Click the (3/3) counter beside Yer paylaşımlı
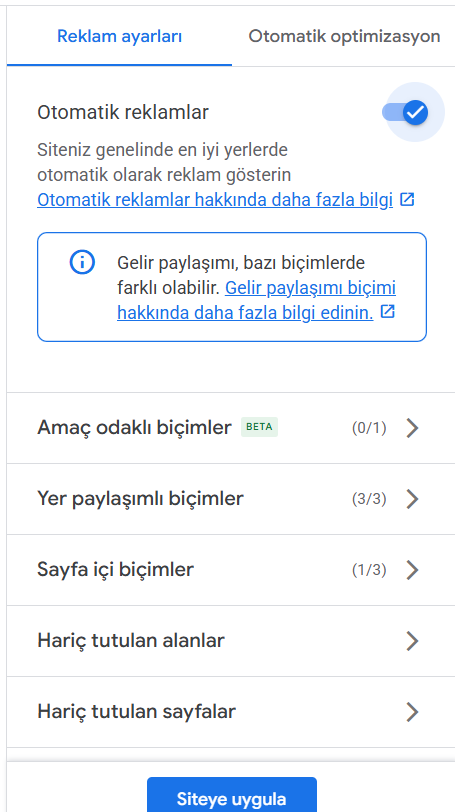 pos(369,499)
